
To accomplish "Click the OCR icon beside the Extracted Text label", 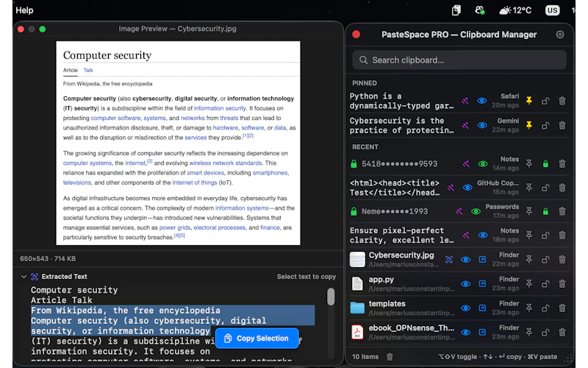I will pos(35,277).
